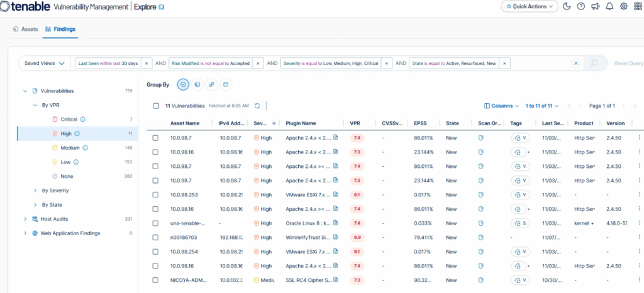Image resolution: width=644 pixels, height=293 pixels.
Task: Open the announcements megaphone icon
Action: pos(595,6)
